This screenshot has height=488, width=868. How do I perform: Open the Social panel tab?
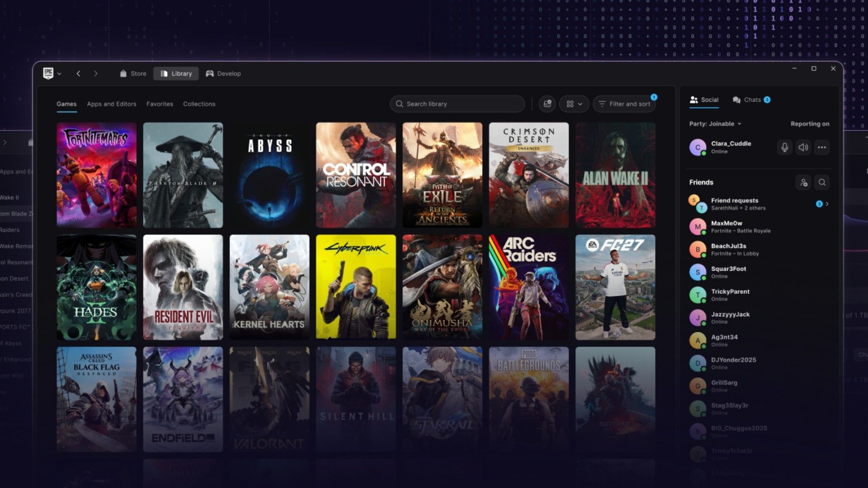704,100
